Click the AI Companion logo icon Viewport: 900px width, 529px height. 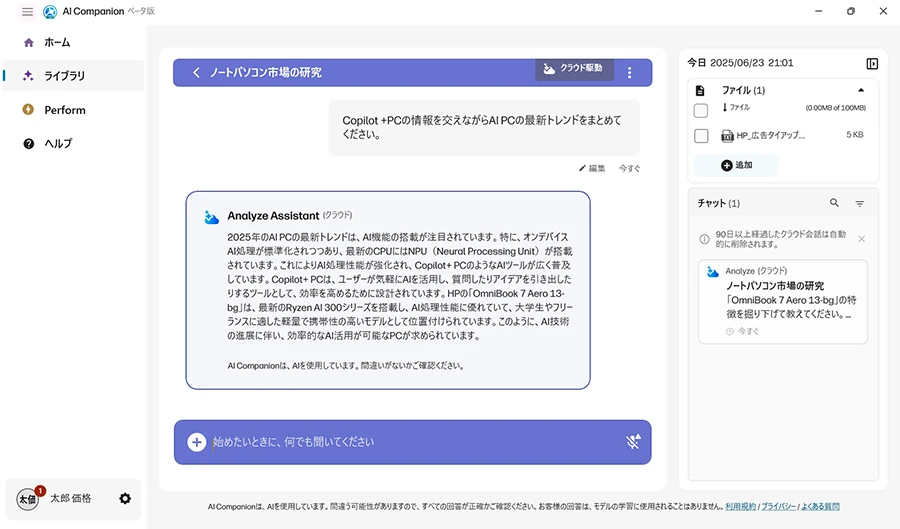(x=50, y=11)
